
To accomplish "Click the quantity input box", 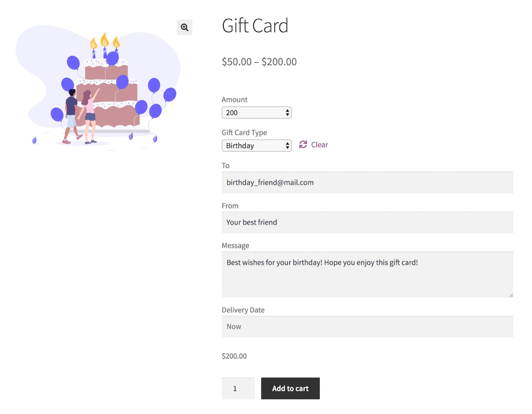I will click(x=238, y=388).
